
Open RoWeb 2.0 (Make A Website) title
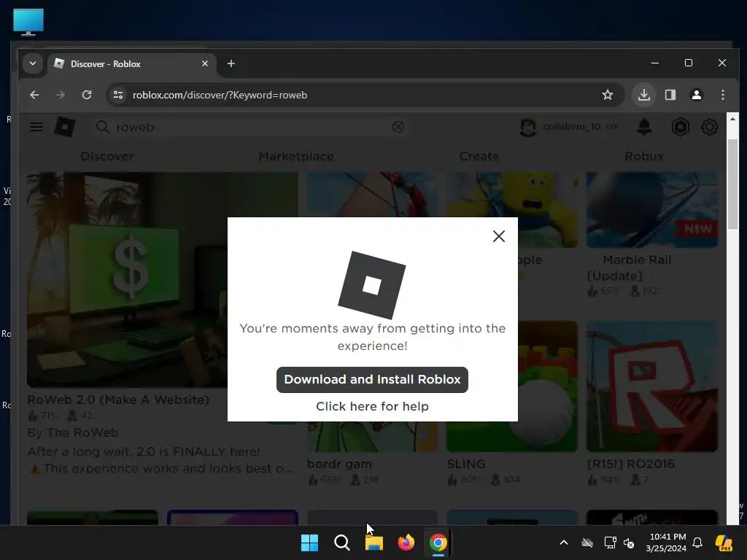point(118,400)
